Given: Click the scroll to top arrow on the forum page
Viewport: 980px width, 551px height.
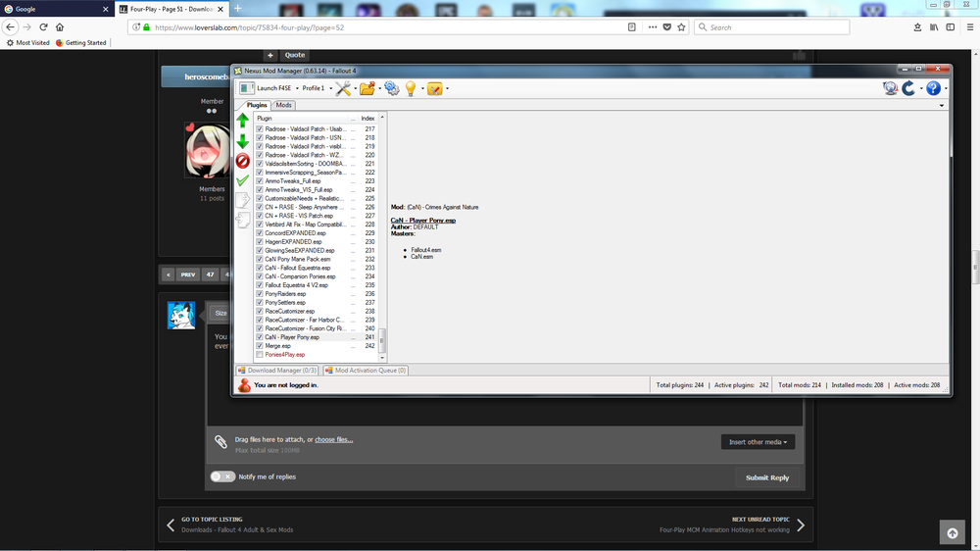Looking at the screenshot, I should tap(953, 533).
